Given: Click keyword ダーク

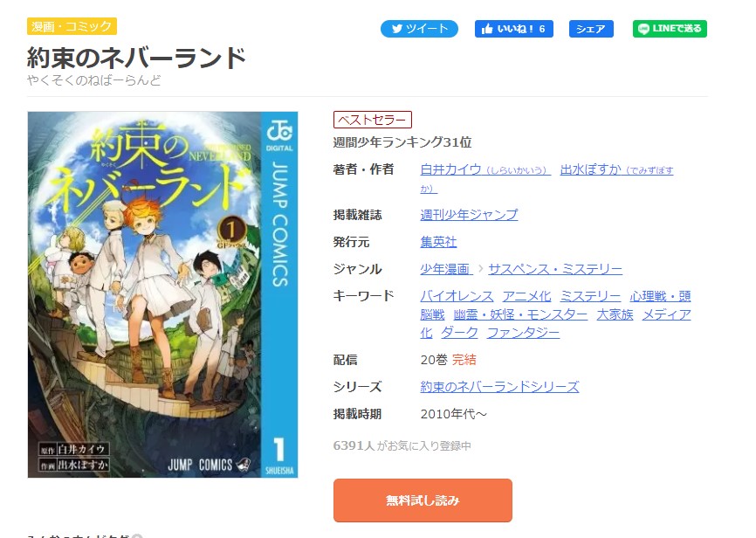Looking at the screenshot, I should pyautogui.click(x=459, y=333).
